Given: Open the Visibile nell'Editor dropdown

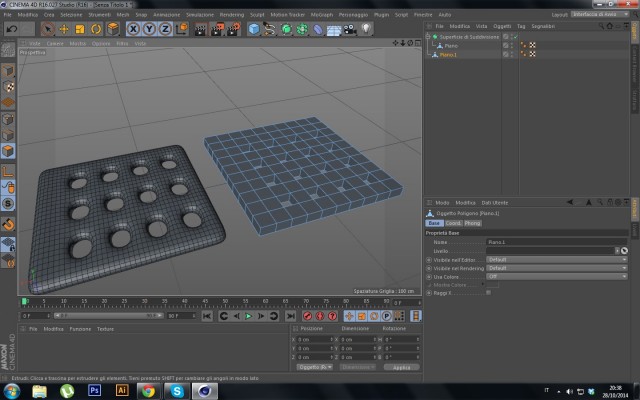Looking at the screenshot, I should coord(556,260).
